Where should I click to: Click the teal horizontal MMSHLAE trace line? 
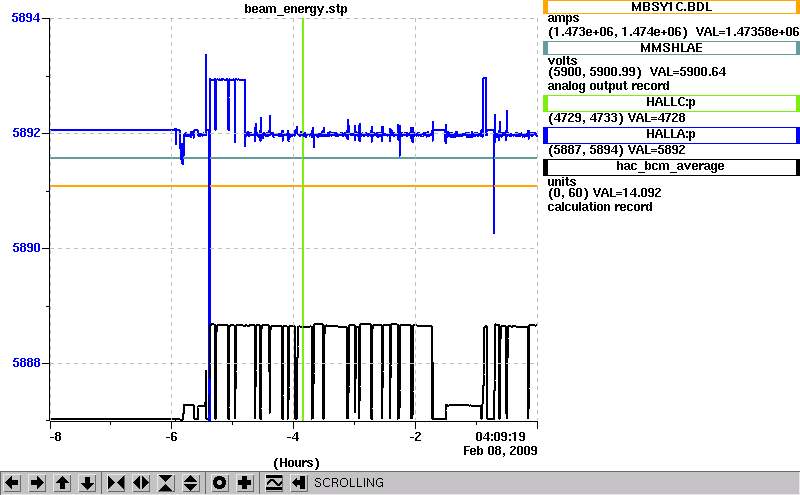point(293,158)
